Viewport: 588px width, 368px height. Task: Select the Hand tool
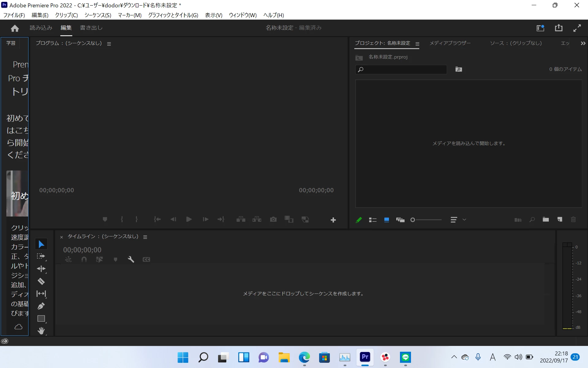pos(41,331)
